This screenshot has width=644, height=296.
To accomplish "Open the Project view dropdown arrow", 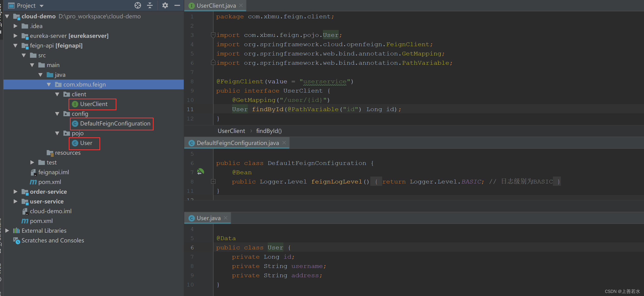I will (x=42, y=6).
